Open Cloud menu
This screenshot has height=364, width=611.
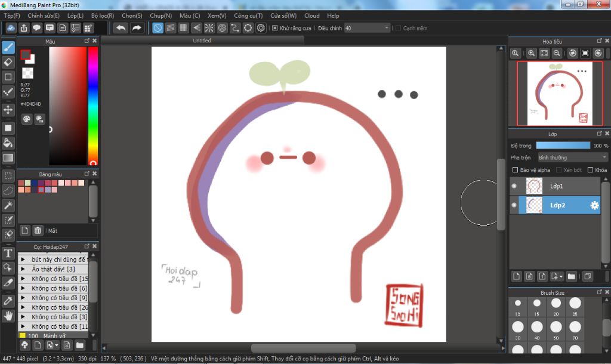311,16
